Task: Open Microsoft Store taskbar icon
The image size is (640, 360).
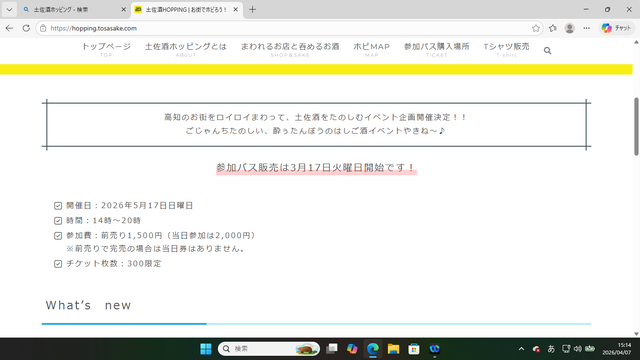Action: coord(413,349)
